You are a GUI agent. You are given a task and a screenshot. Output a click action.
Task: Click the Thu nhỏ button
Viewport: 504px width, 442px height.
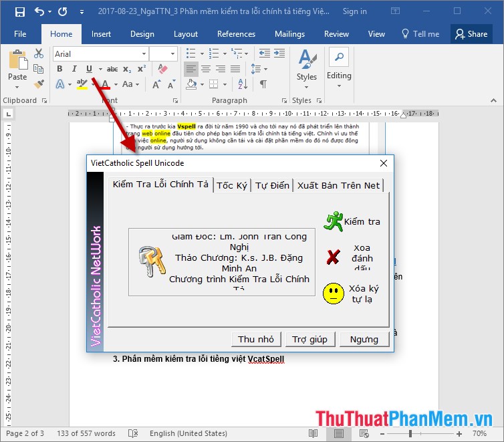(256, 340)
